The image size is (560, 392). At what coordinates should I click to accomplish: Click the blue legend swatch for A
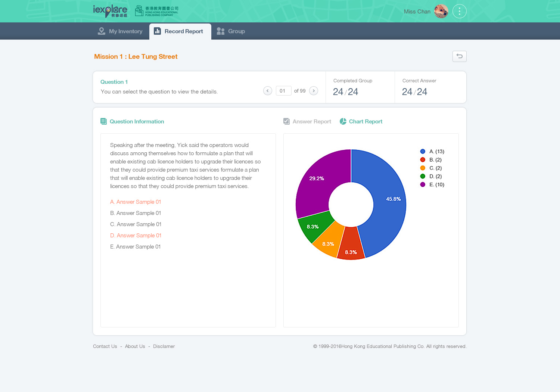coord(423,152)
